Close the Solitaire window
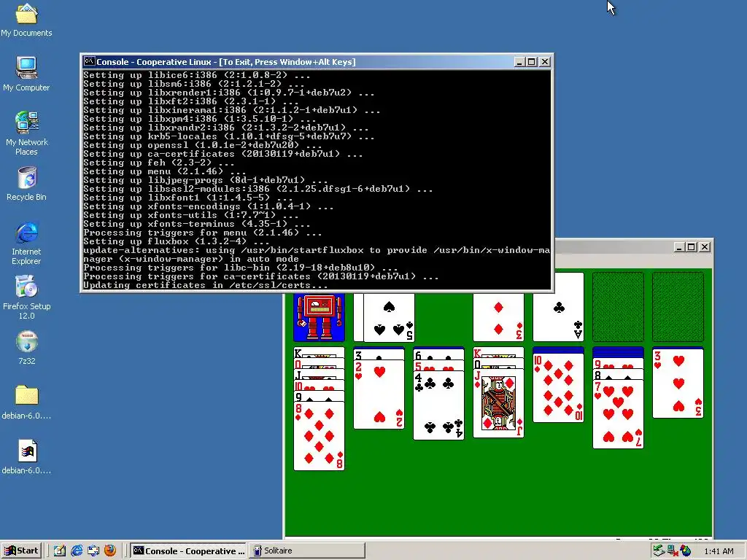Screen dimensions: 747x560 [x=705, y=246]
